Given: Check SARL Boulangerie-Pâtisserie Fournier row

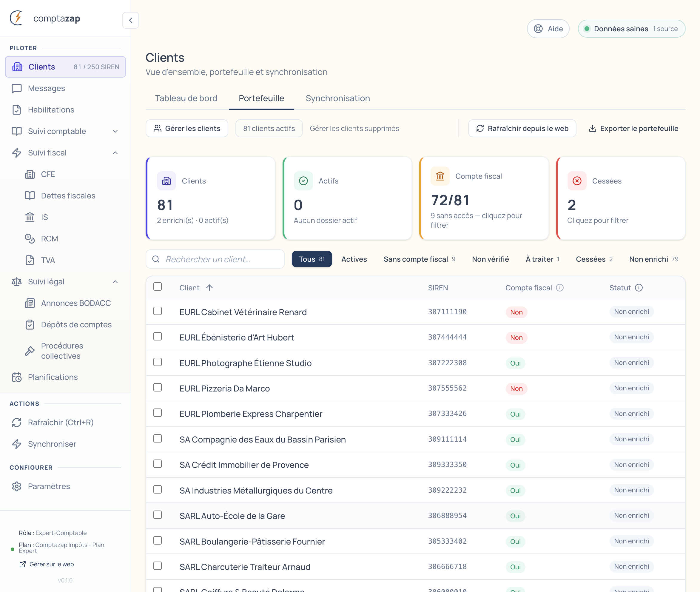Looking at the screenshot, I should point(157,540).
